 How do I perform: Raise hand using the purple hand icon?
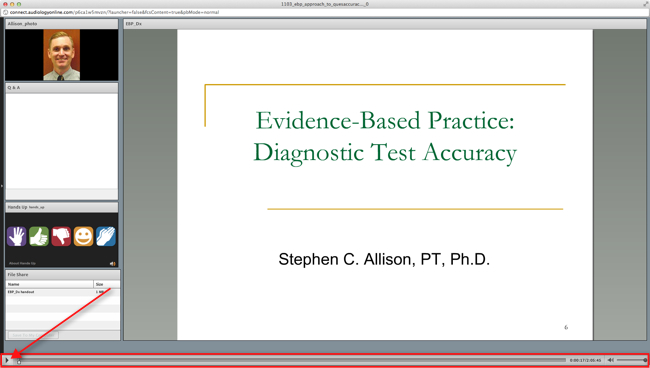(x=17, y=237)
